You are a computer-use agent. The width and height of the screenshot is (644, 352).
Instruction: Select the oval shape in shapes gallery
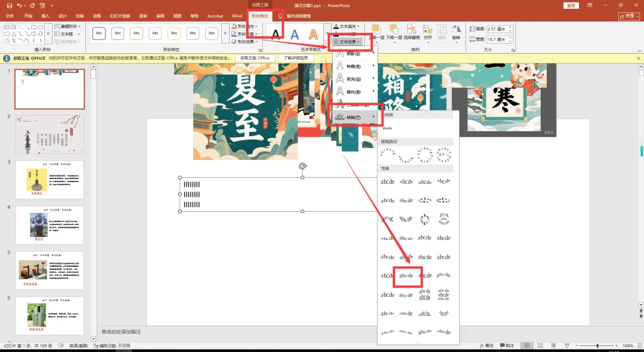[x=41, y=27]
